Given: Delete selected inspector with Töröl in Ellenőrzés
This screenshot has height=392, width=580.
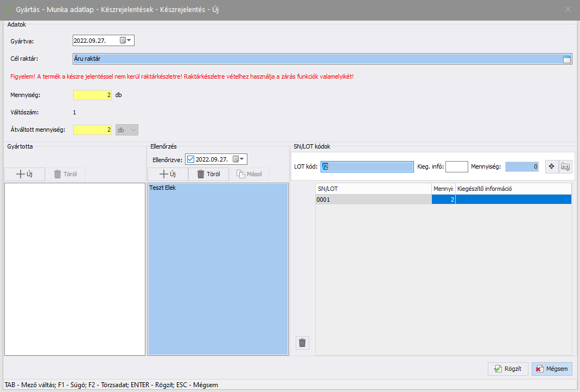Looking at the screenshot, I should click(x=208, y=175).
